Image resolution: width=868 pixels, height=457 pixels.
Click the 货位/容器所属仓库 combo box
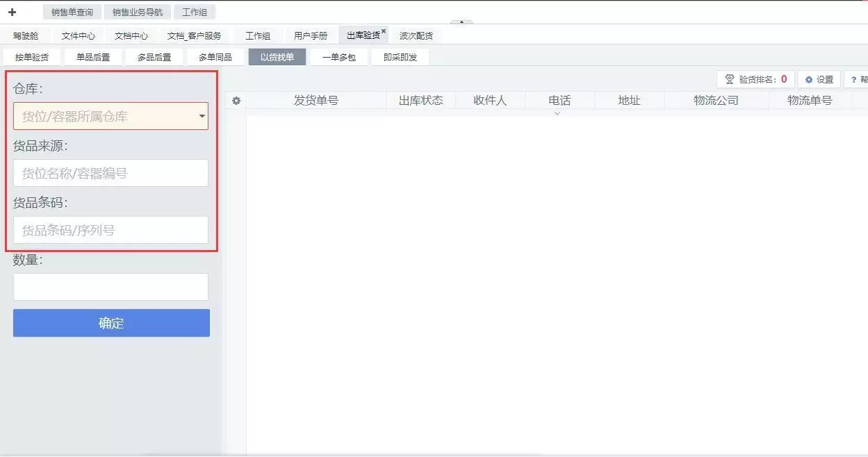pyautogui.click(x=110, y=116)
